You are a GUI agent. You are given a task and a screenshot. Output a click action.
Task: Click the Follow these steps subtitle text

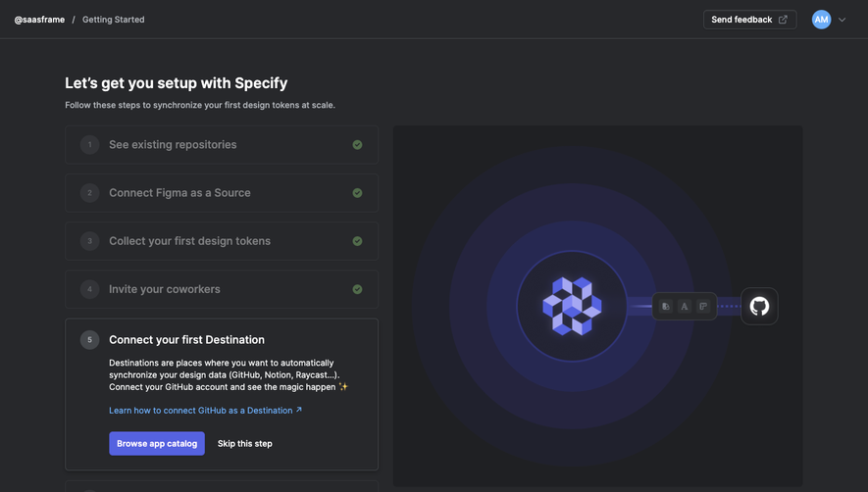click(x=200, y=105)
